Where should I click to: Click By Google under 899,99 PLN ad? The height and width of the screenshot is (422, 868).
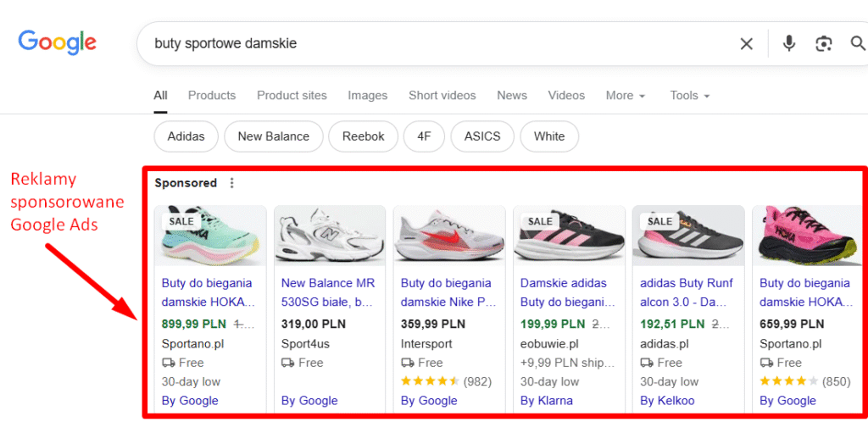click(190, 401)
